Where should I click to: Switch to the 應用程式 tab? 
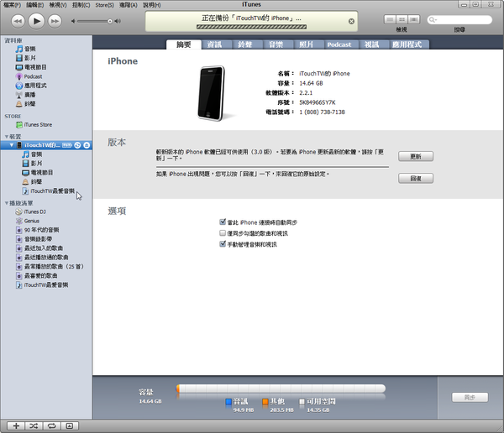pyautogui.click(x=407, y=44)
